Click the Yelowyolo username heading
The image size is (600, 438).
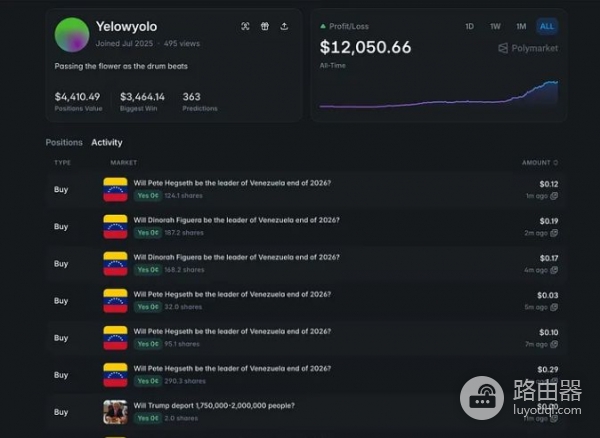tap(126, 27)
